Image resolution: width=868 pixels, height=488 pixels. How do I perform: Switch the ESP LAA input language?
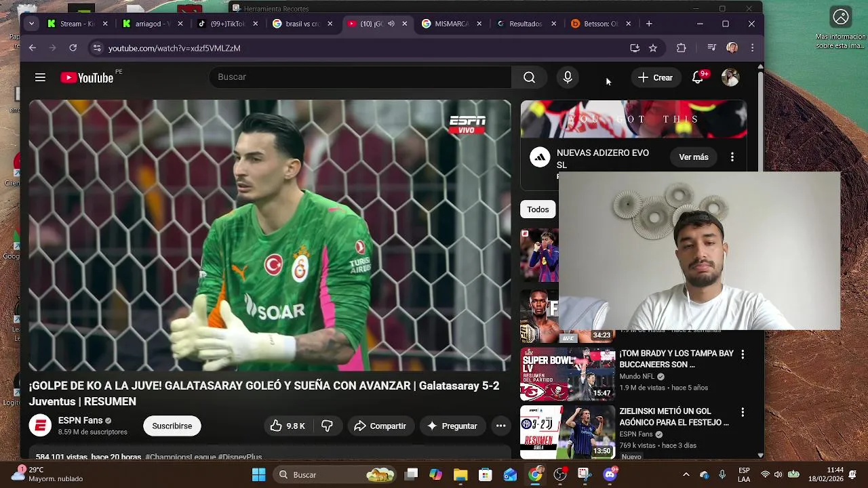[744, 474]
